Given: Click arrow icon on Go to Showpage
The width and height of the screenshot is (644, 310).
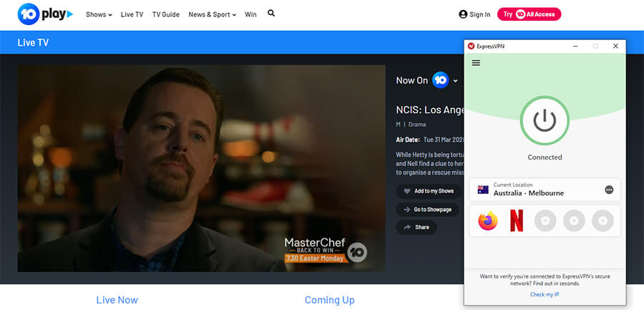Looking at the screenshot, I should tap(407, 210).
